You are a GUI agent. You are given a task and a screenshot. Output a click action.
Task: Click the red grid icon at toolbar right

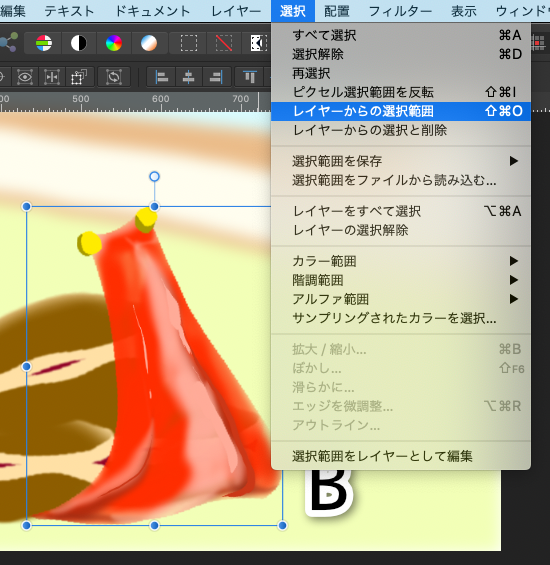538,43
